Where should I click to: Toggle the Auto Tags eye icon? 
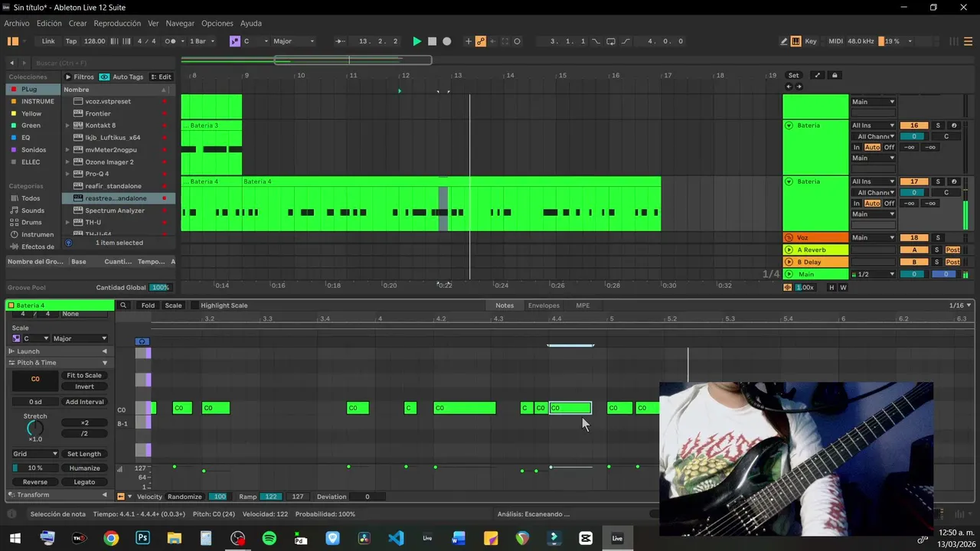(106, 77)
